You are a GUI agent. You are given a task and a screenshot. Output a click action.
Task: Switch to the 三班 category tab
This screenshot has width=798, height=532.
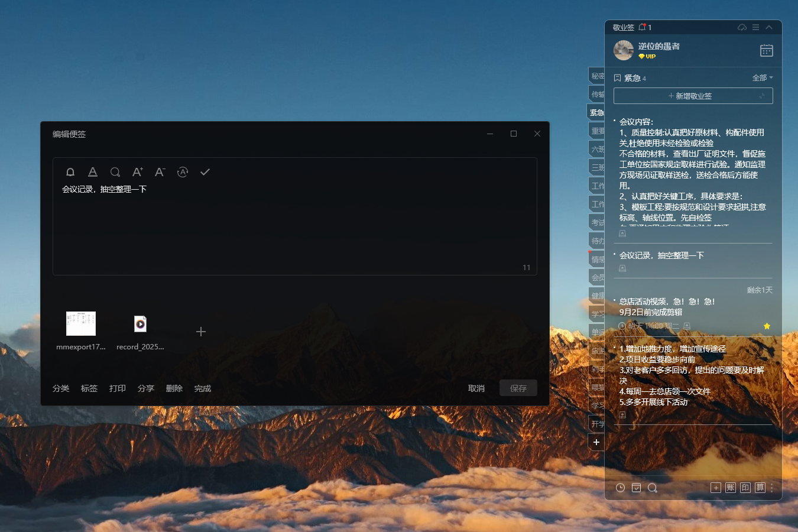[597, 167]
